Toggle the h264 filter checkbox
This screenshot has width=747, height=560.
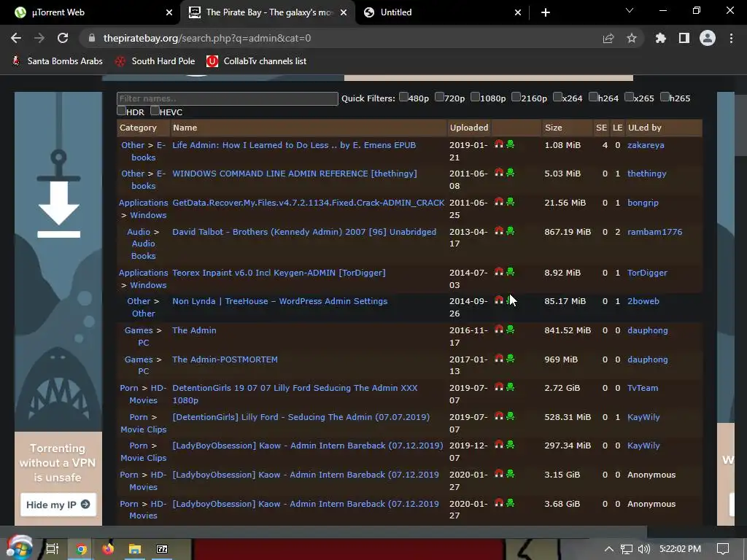tap(593, 97)
